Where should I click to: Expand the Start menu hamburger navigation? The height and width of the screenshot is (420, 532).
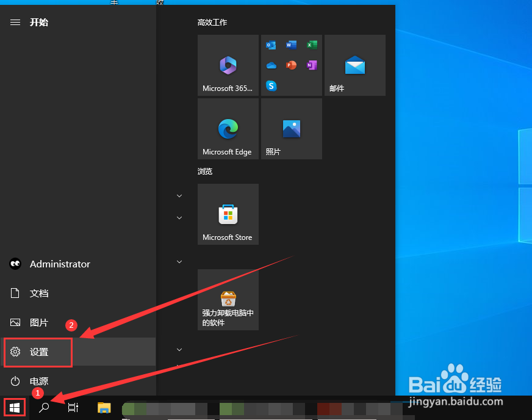[15, 23]
